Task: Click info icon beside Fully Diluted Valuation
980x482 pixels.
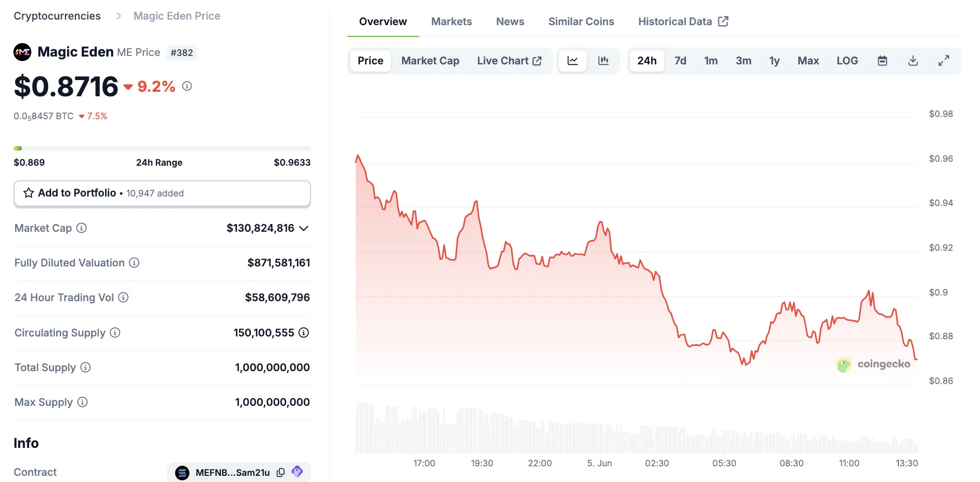Action: tap(134, 263)
